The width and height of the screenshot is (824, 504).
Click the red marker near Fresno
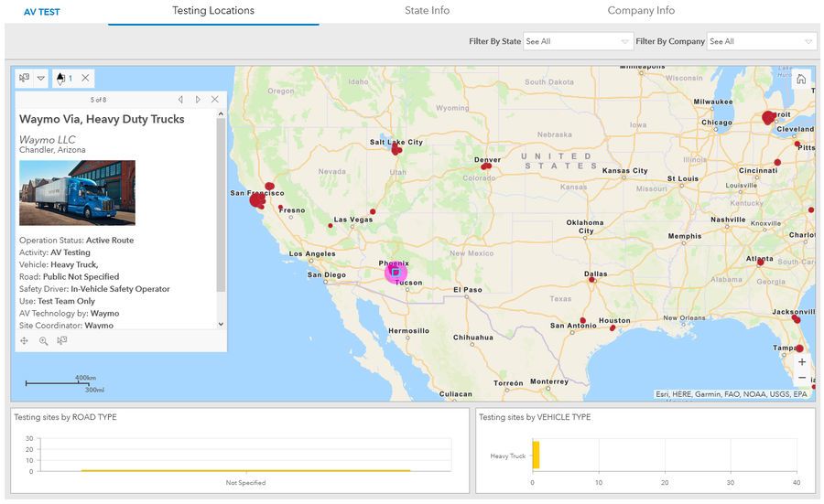coord(280,208)
